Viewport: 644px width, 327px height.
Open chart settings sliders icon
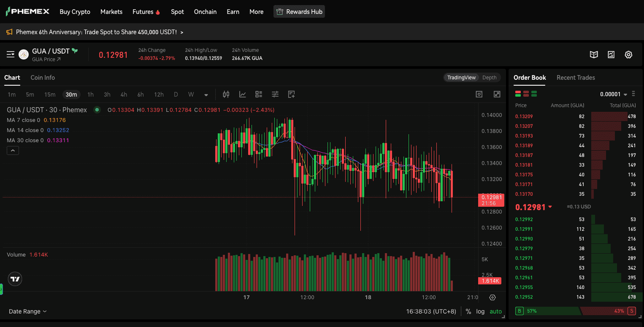[275, 94]
